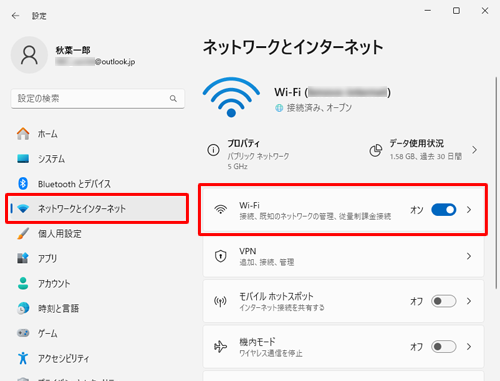Open the アクセシビリティ settings page

pos(97,358)
